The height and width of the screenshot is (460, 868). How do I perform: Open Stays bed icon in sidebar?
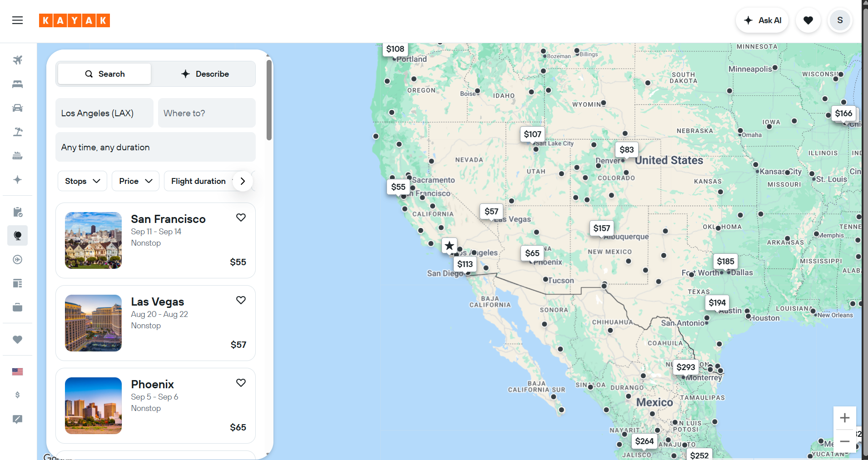tap(17, 84)
